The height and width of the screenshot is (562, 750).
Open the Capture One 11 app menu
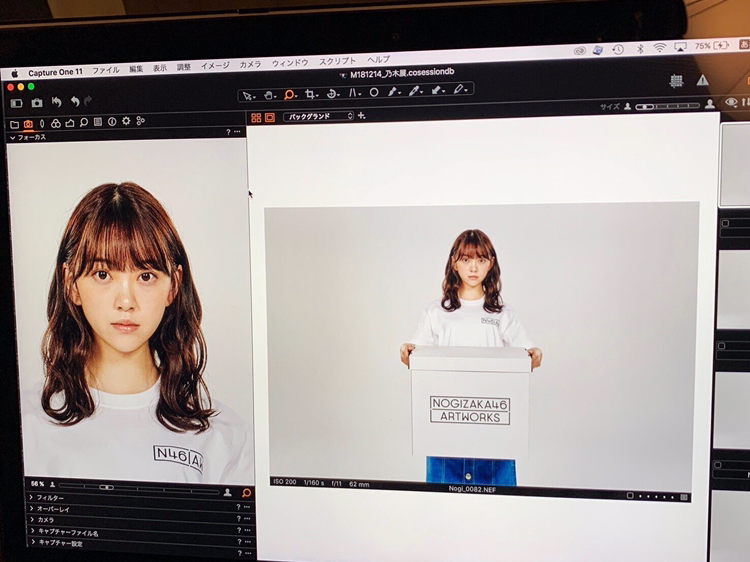[x=55, y=72]
